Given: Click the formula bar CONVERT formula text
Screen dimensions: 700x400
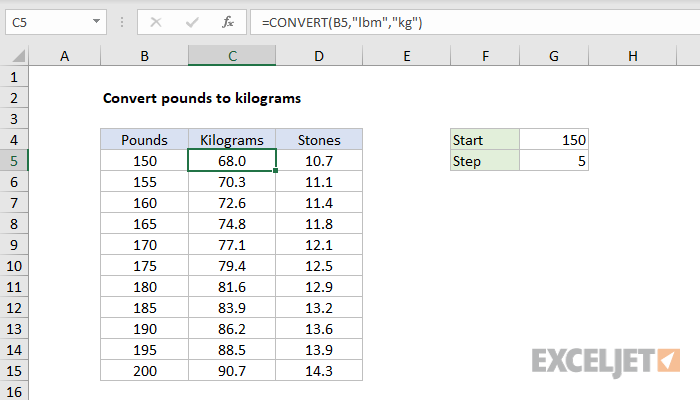Looking at the screenshot, I should pos(340,21).
